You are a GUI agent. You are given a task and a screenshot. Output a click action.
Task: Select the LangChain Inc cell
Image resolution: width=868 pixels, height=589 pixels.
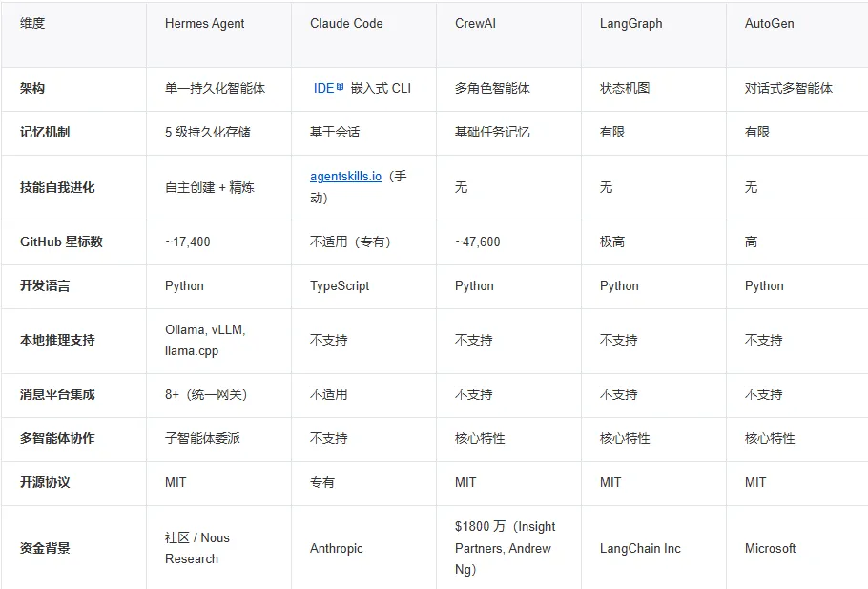[x=640, y=549]
